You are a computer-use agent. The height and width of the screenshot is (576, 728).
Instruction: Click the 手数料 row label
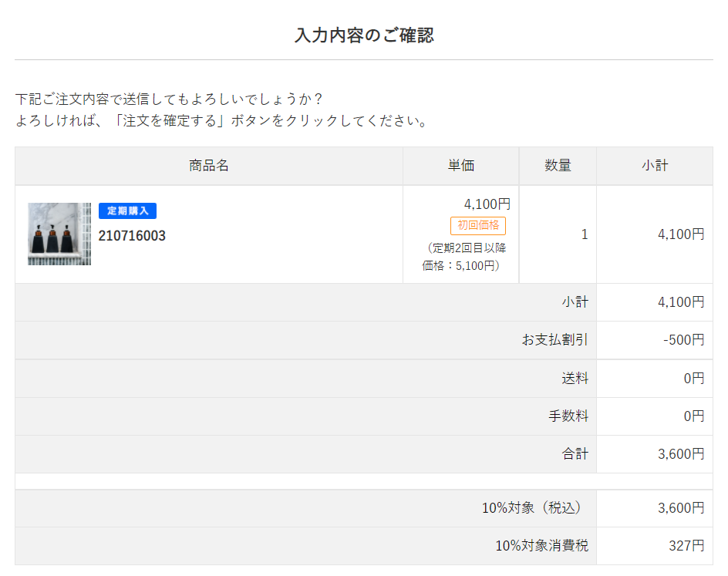tap(568, 416)
